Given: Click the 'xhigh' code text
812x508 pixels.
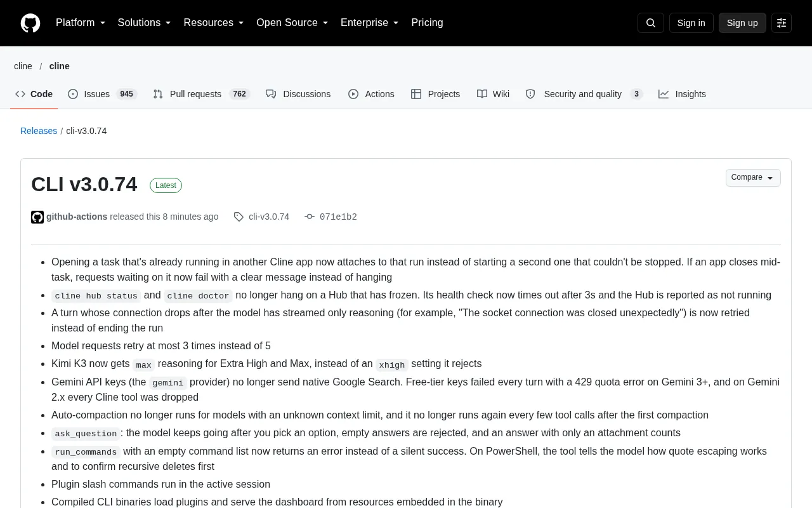Looking at the screenshot, I should coord(392,365).
